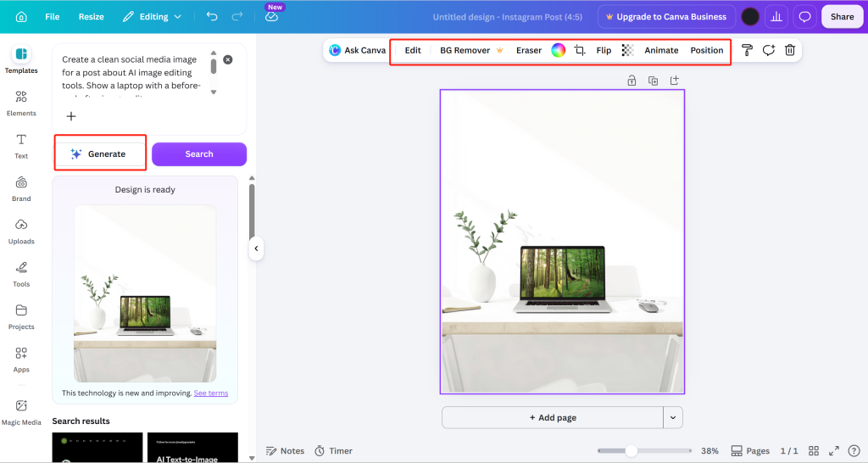The image size is (868, 463).
Task: Open the BG Remover tool
Action: [x=471, y=50]
